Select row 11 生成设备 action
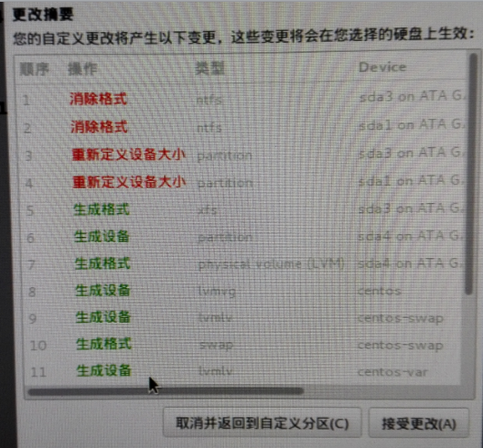 pyautogui.click(x=103, y=370)
